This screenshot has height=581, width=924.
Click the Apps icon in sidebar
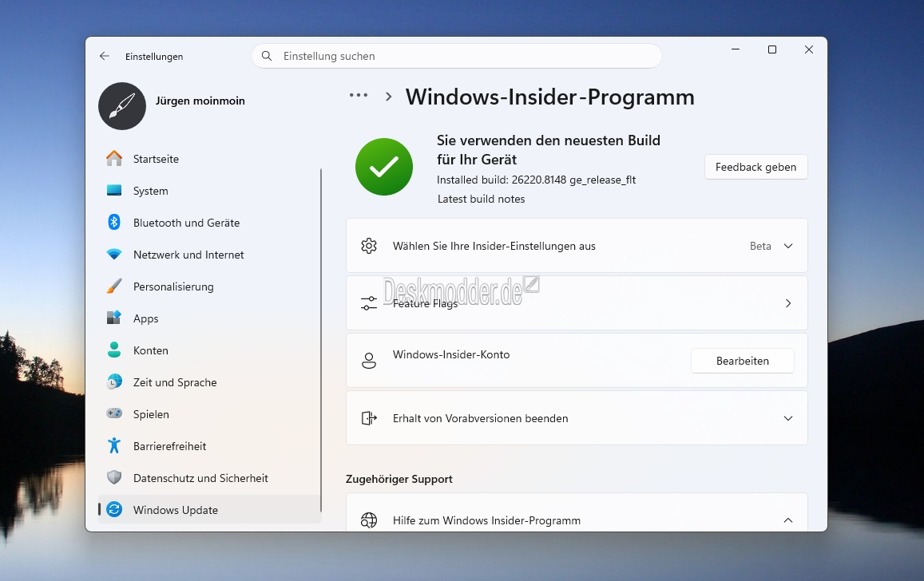coord(114,318)
